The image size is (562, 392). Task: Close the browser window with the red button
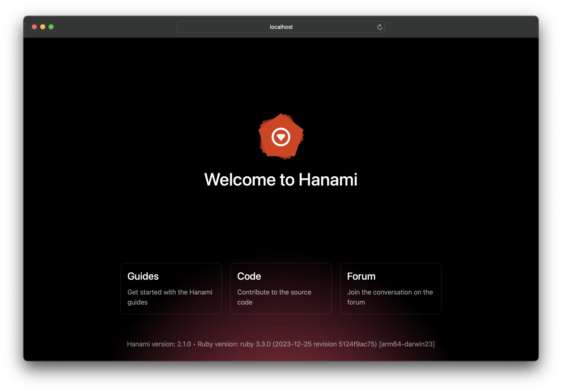tap(34, 27)
